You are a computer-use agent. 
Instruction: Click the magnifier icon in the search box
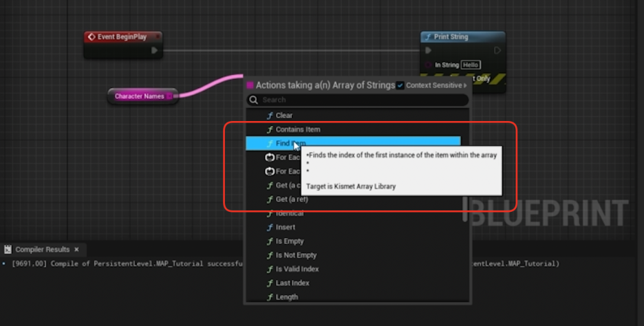(x=254, y=100)
